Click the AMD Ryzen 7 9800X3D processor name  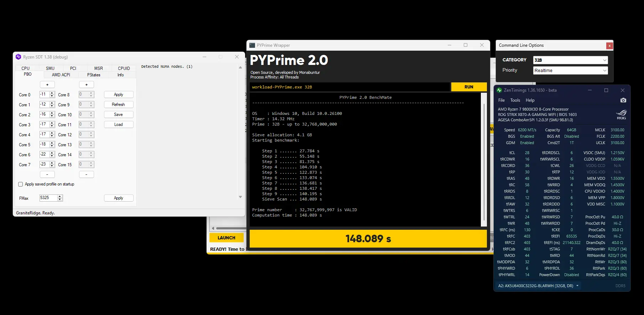[x=533, y=109]
